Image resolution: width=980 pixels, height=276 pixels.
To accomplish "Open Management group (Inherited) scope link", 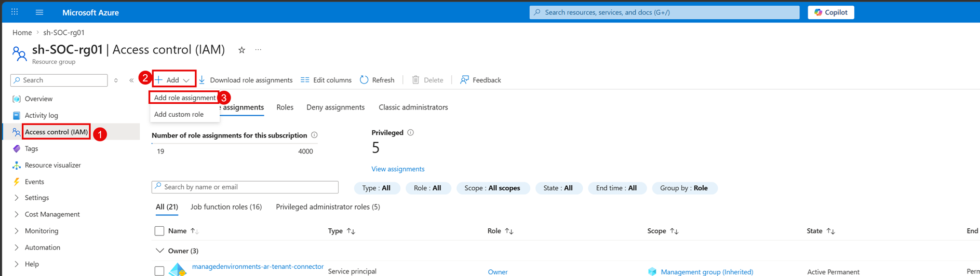I will click(707, 271).
